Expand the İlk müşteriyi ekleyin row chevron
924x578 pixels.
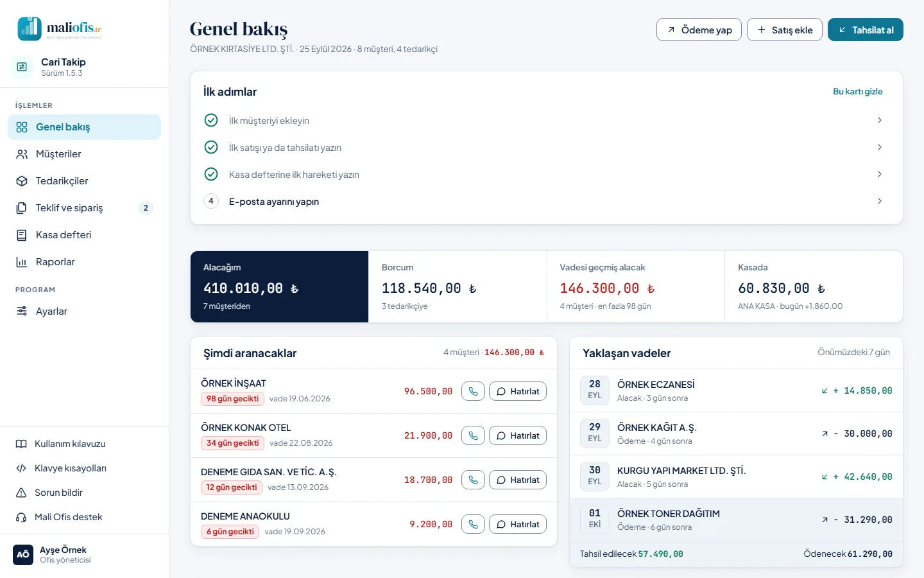(x=879, y=120)
